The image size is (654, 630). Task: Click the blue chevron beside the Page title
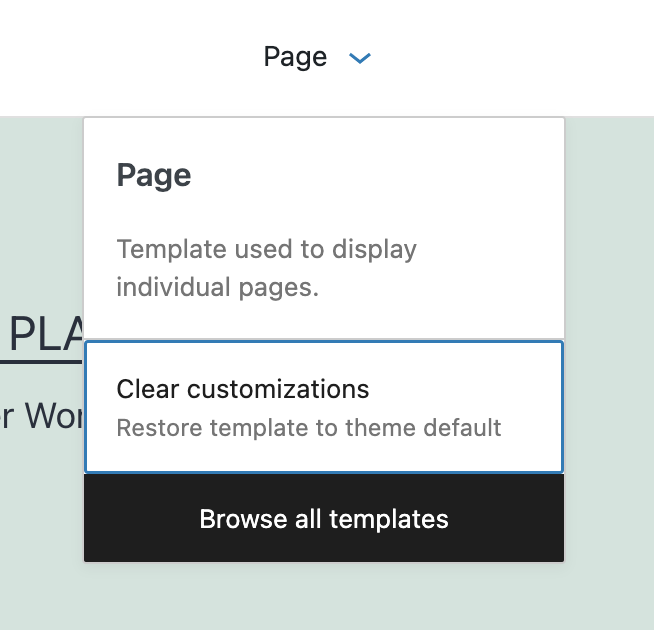(359, 59)
